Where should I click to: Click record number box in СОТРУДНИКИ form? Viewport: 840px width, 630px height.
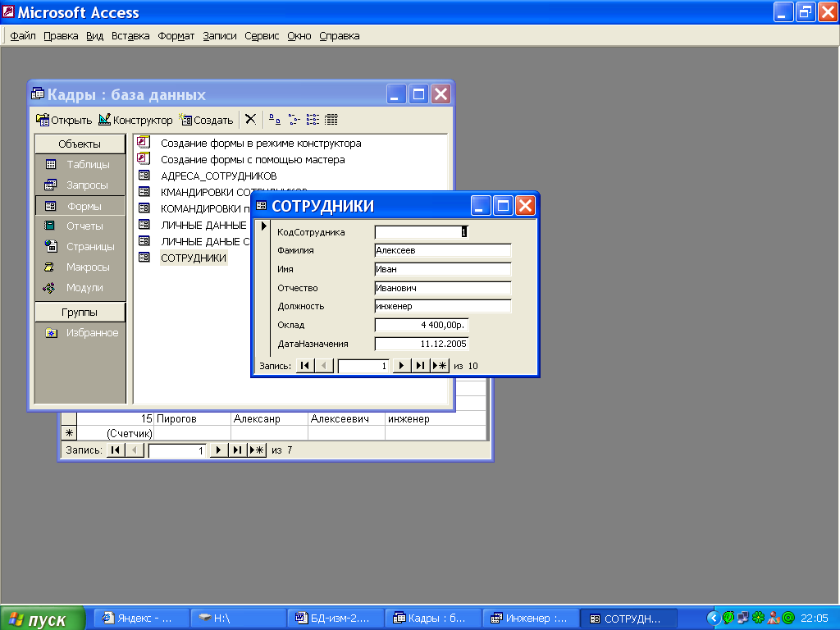click(x=363, y=366)
